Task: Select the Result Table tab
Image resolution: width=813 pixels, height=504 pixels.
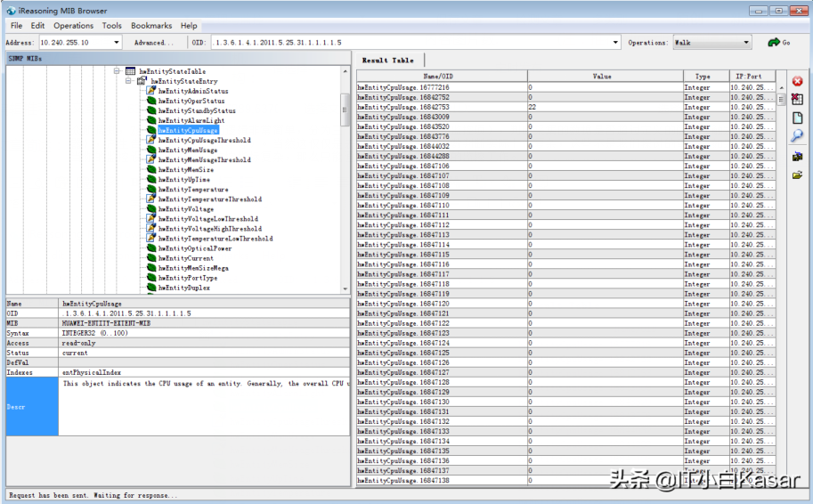Action: point(388,61)
